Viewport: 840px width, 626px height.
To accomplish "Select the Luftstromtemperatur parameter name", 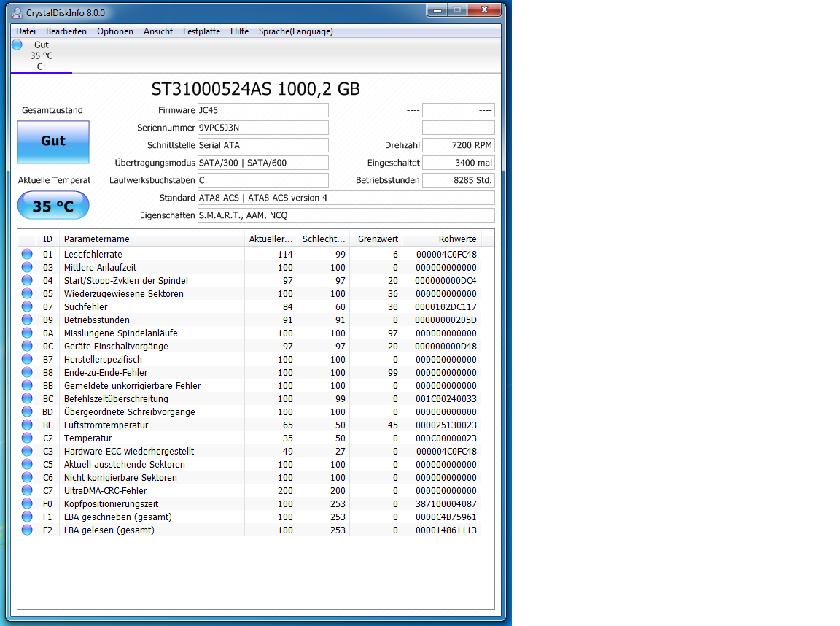I will 106,425.
